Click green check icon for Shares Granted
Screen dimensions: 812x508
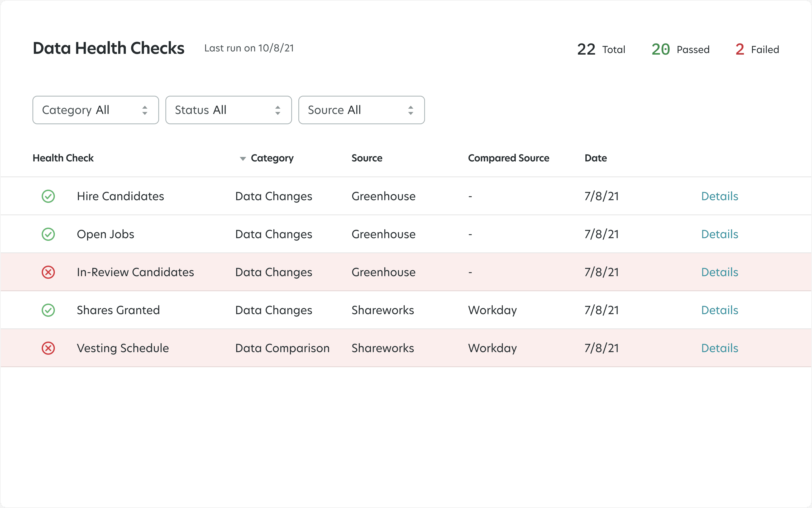[x=48, y=310]
